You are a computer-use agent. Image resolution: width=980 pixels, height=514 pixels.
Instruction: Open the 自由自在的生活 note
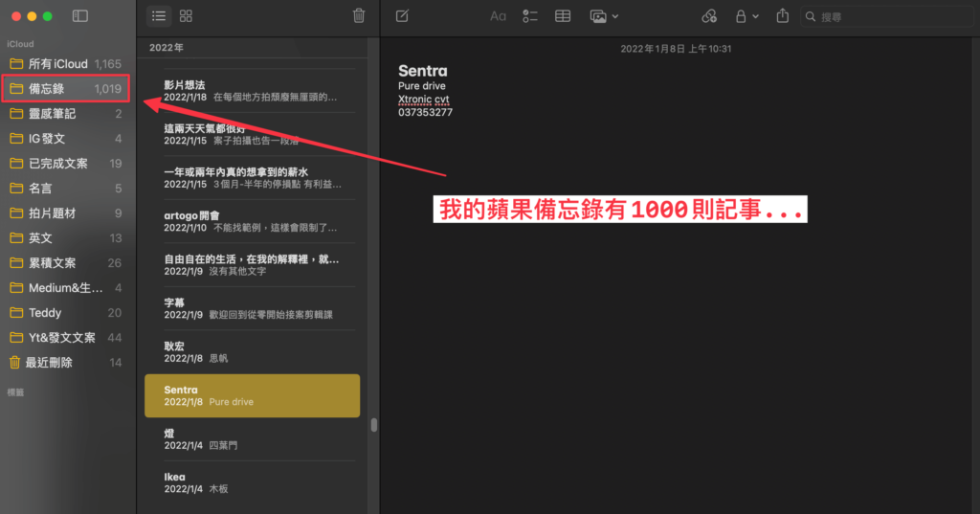252,264
